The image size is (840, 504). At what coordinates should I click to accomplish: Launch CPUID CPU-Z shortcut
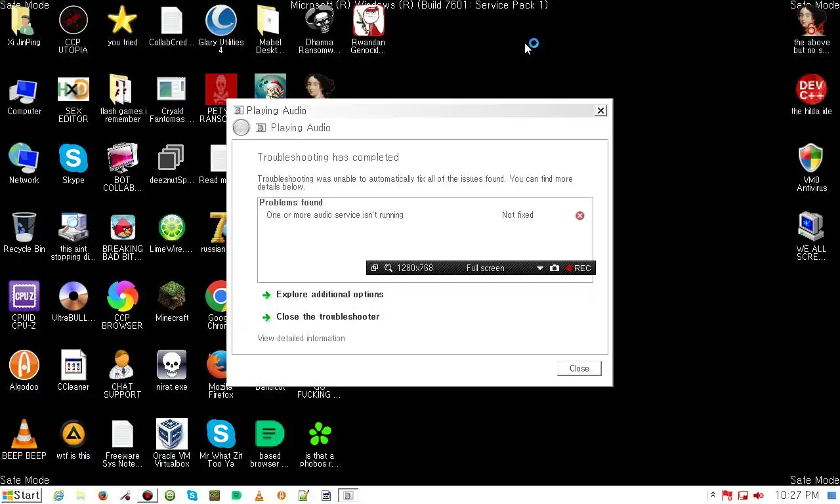click(x=24, y=306)
